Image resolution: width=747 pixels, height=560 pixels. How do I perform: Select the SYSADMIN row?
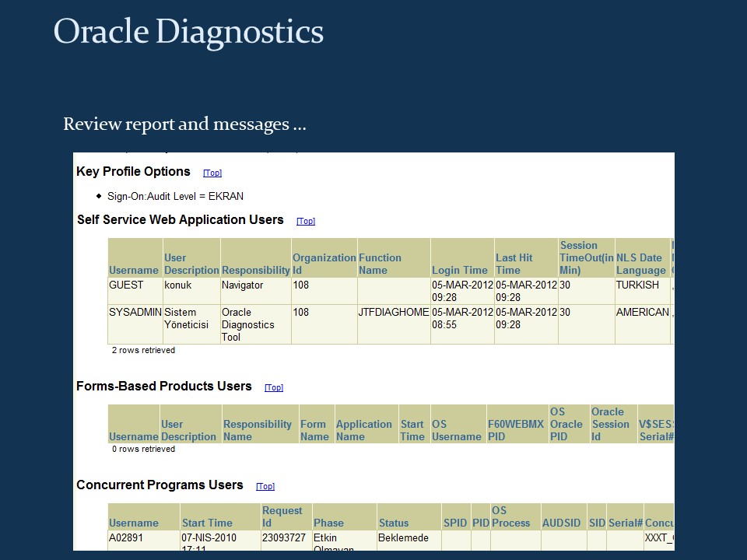point(133,312)
